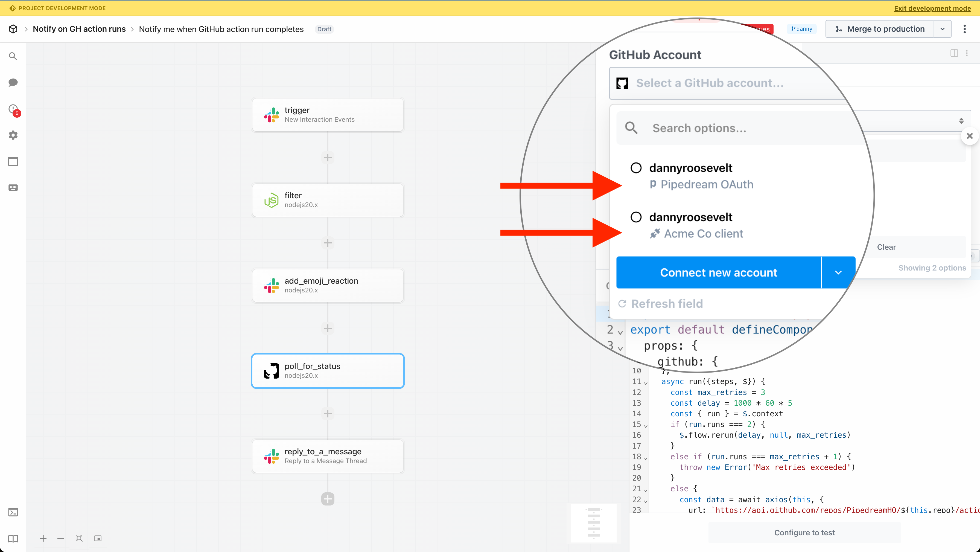Expand Merge to production dropdown arrow

[x=942, y=29]
